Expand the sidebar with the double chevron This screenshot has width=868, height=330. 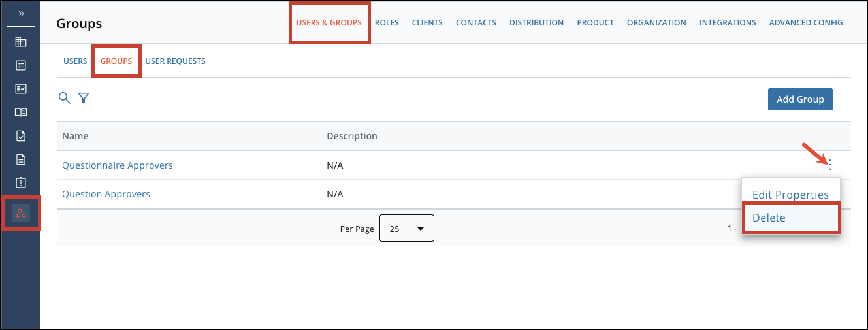point(20,14)
